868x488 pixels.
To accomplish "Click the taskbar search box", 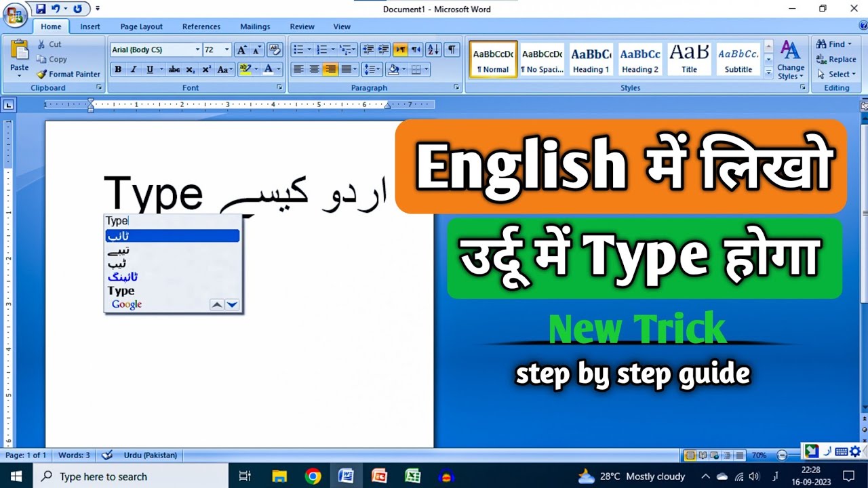I will click(x=130, y=476).
